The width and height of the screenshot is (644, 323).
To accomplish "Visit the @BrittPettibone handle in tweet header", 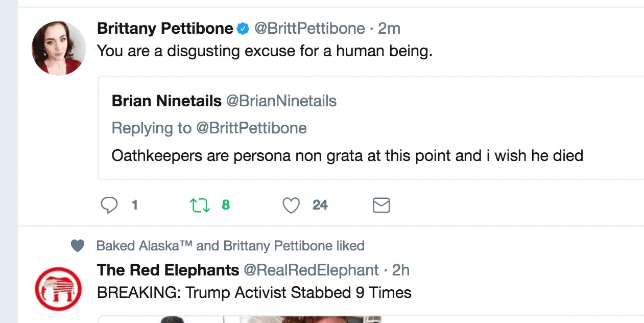I will (309, 29).
